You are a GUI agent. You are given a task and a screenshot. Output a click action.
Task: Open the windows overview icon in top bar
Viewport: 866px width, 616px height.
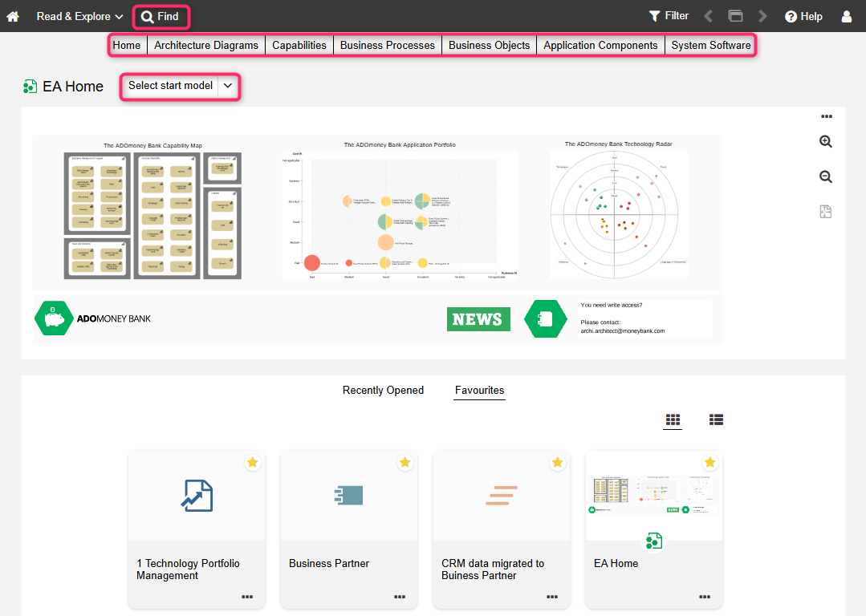coord(735,16)
